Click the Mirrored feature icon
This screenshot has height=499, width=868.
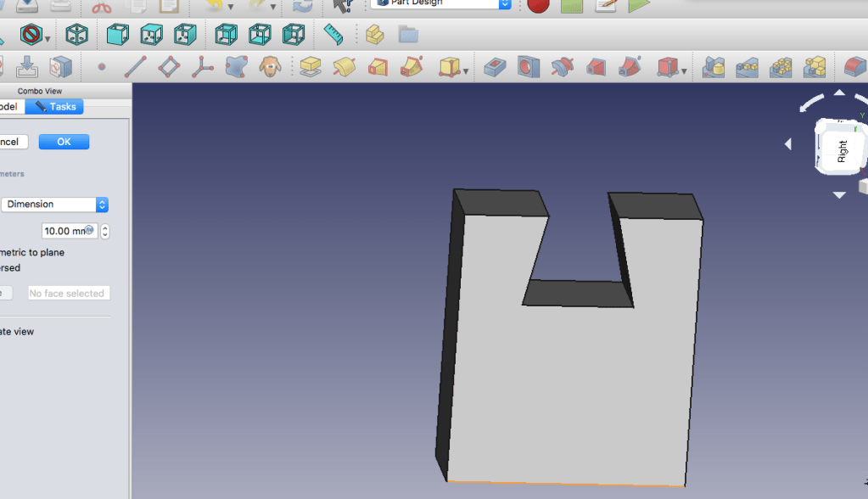coord(714,66)
